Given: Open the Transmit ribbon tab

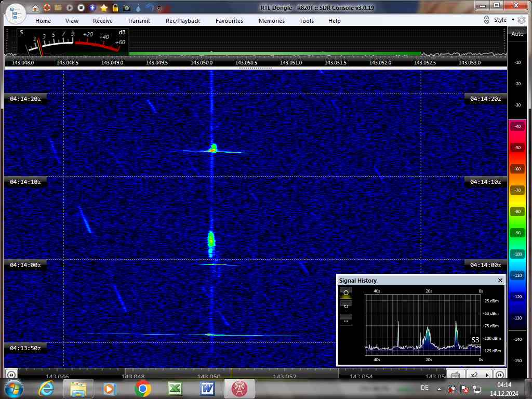Looking at the screenshot, I should point(139,21).
